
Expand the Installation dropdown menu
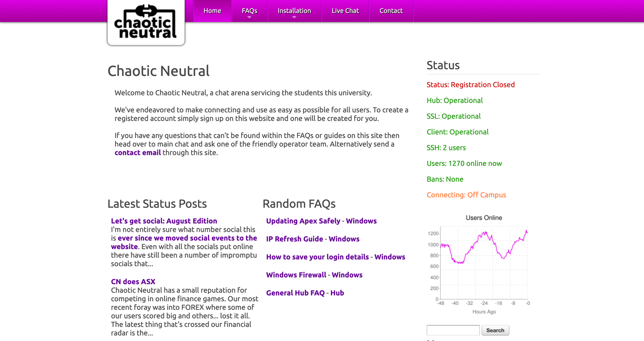[x=294, y=11]
